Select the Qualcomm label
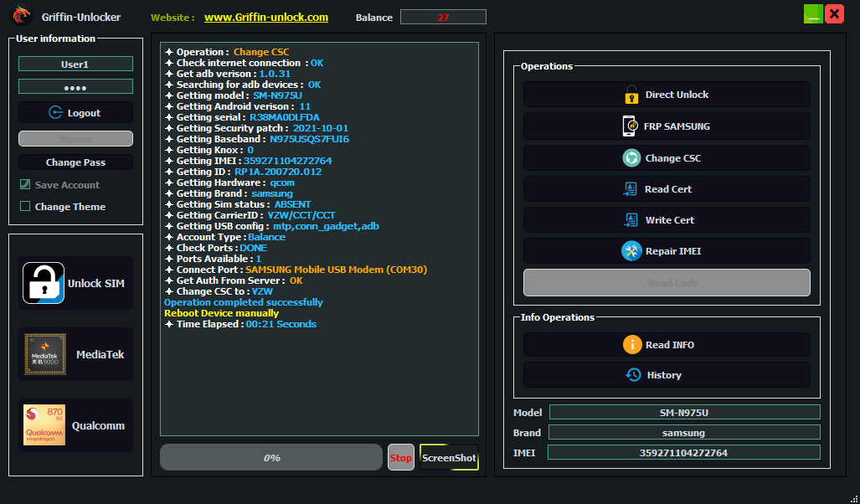860x504 pixels. coord(98,425)
